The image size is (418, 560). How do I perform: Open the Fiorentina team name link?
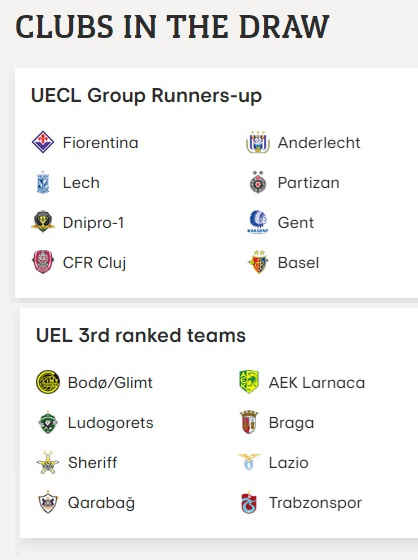point(101,143)
